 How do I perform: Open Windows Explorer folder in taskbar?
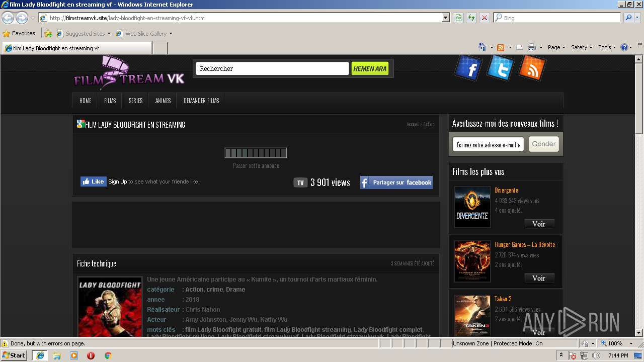tap(57, 355)
